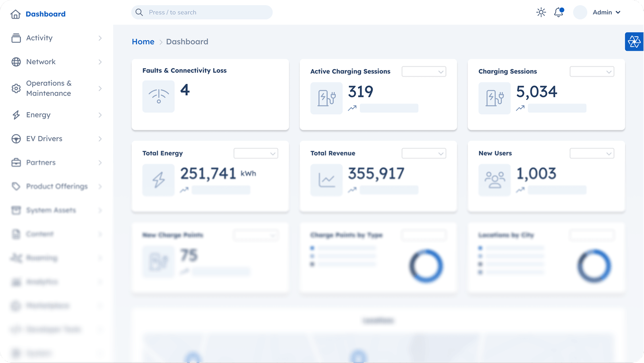
Task: Click the Operations & Maintenance gear icon
Action: click(16, 89)
